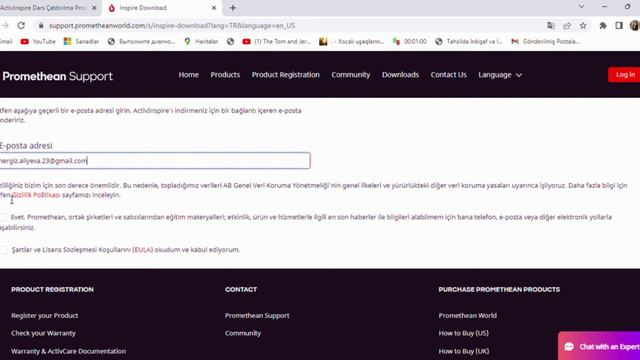Open Register your Product footer link
640x360 pixels.
(44, 316)
